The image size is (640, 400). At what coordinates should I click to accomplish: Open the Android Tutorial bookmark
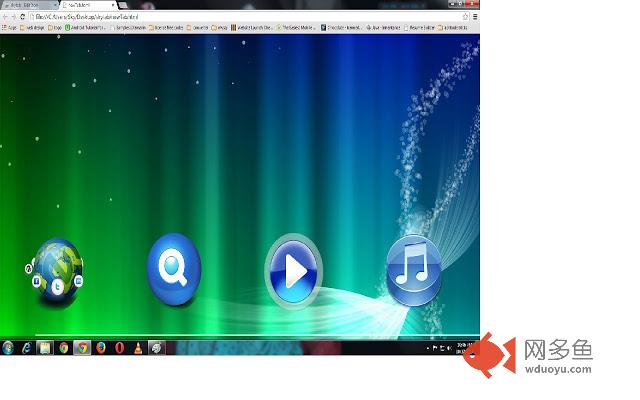(85, 28)
